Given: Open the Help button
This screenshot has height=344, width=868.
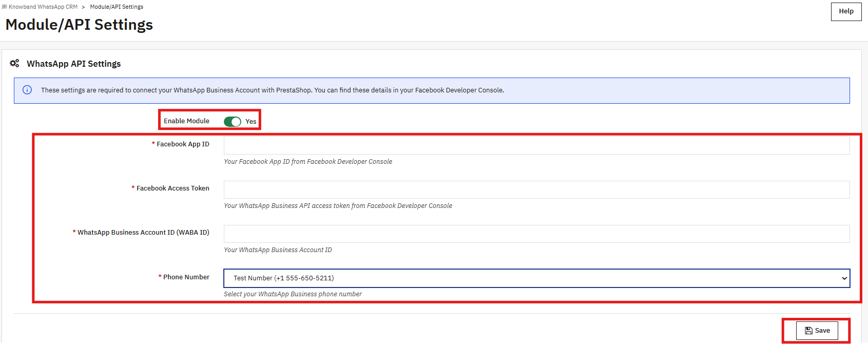Looking at the screenshot, I should pyautogui.click(x=846, y=11).
